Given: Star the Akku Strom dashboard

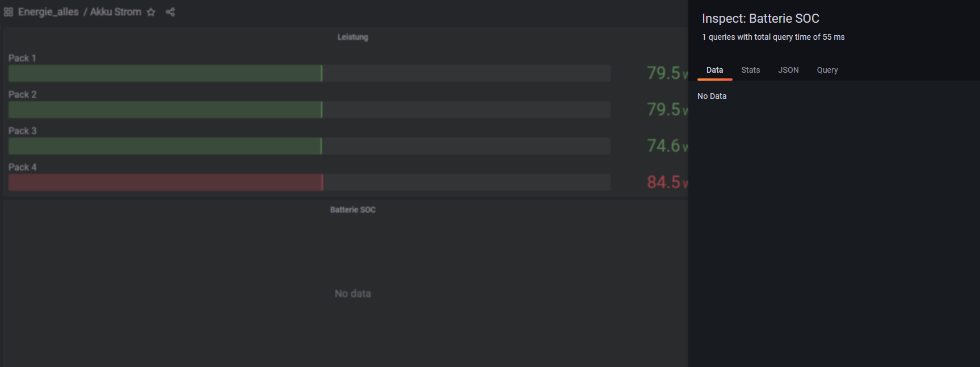Looking at the screenshot, I should (x=151, y=12).
